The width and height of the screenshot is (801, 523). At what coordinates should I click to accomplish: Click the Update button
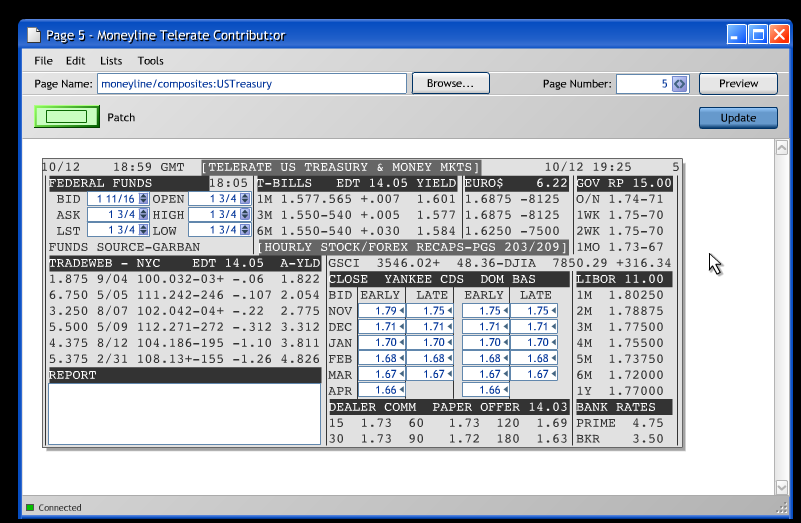(738, 117)
